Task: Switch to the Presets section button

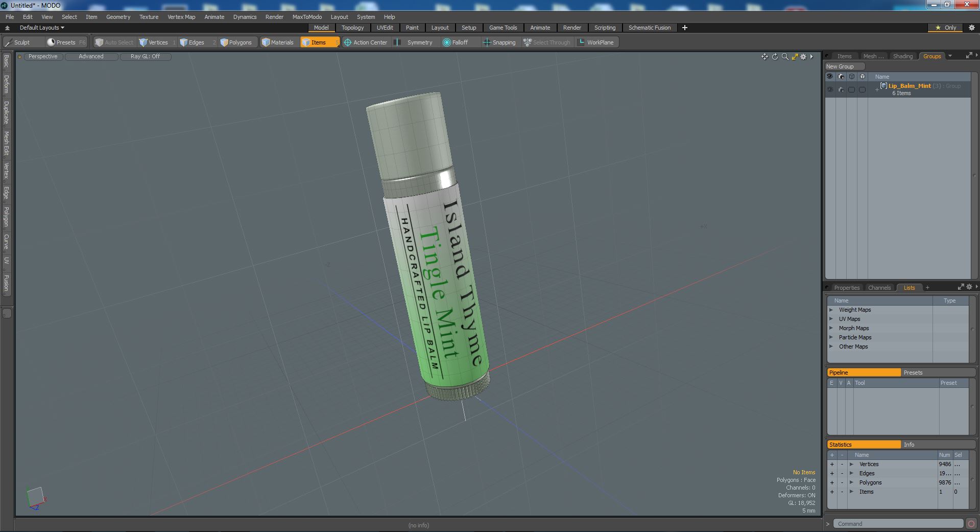Action: coord(938,373)
